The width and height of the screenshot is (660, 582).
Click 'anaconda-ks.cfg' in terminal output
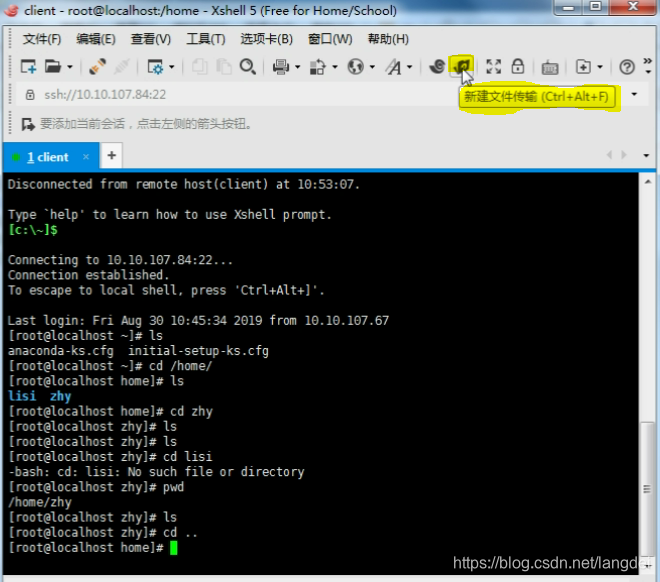pos(61,351)
